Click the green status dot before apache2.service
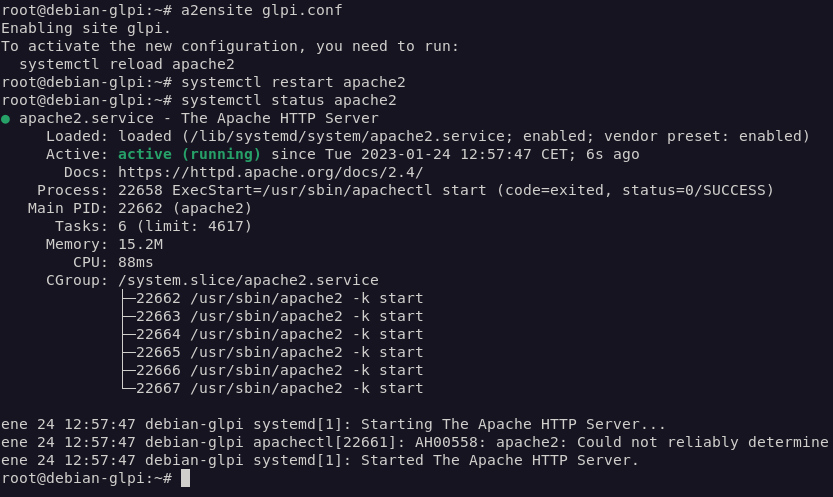 click(6, 119)
